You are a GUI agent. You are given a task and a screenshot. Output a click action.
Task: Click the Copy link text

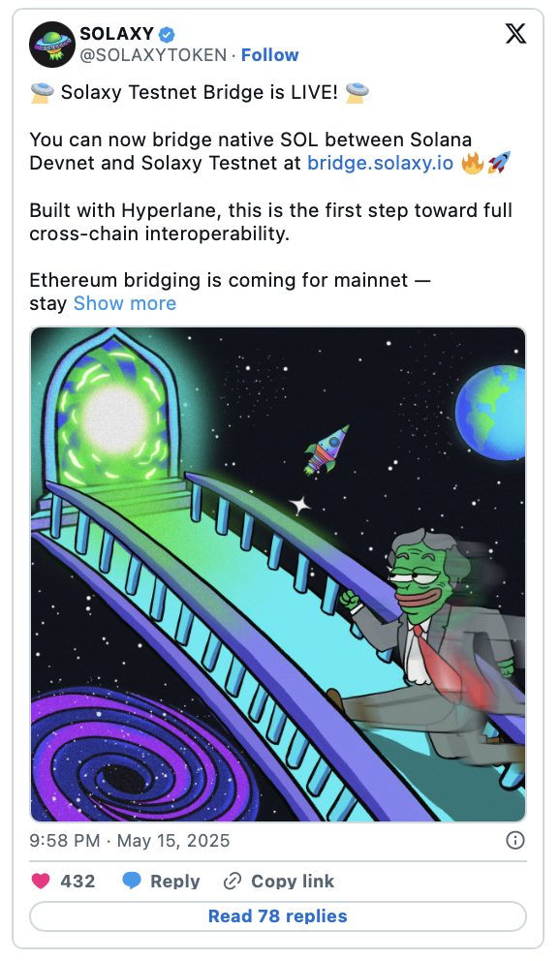[x=293, y=882]
